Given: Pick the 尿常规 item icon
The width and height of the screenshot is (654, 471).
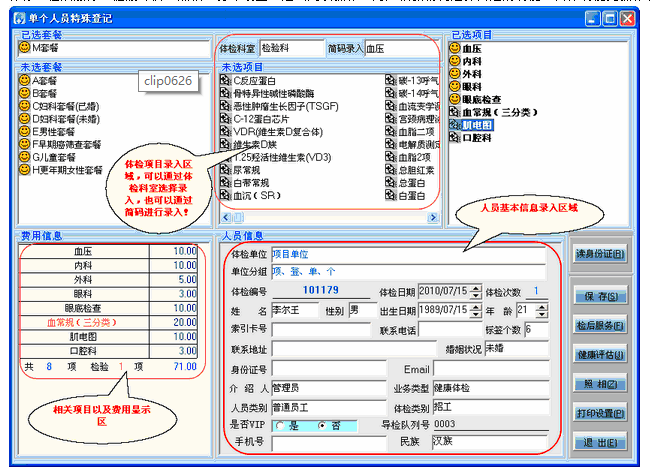Looking at the screenshot, I should 225,171.
